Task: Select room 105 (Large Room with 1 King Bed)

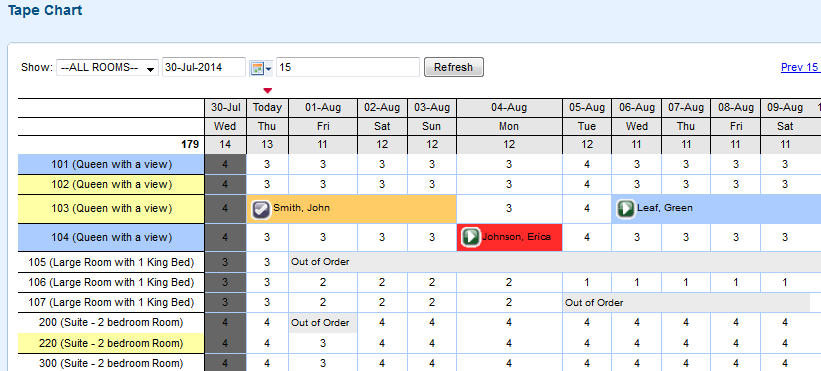Action: pyautogui.click(x=112, y=262)
